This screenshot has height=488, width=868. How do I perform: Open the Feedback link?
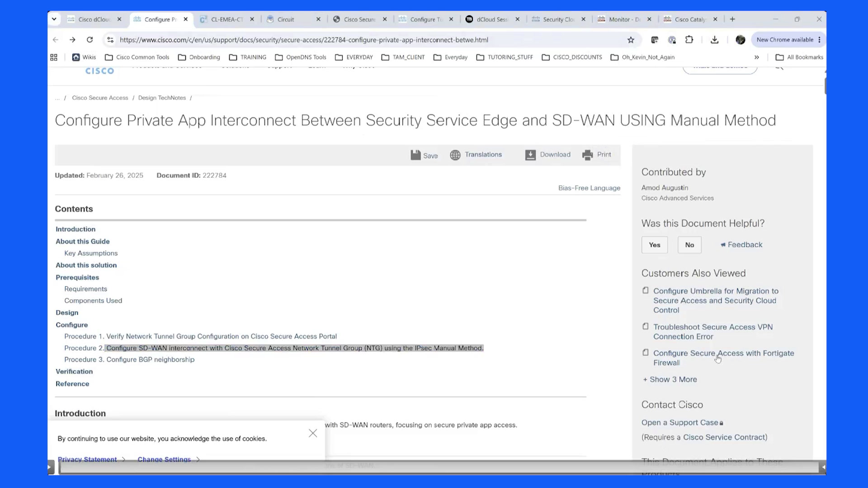coord(741,245)
